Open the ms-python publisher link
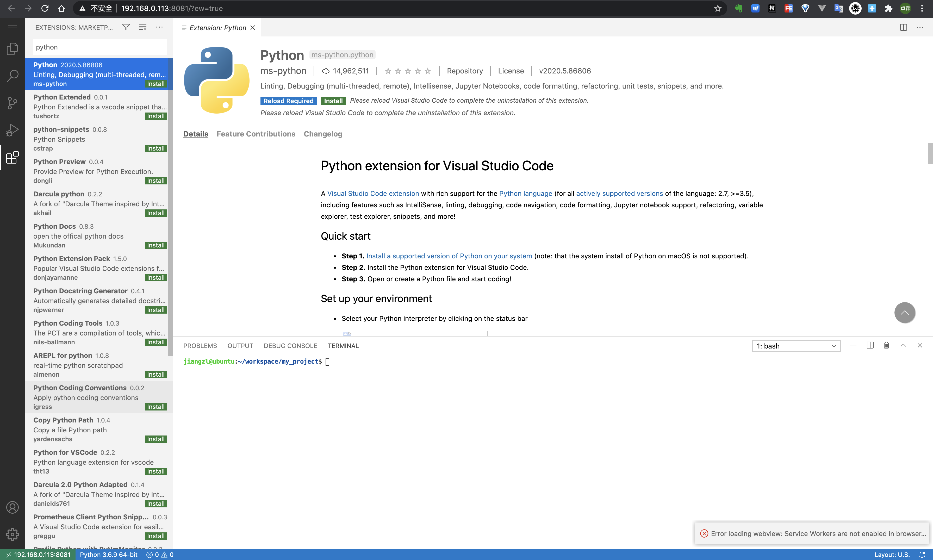 [x=283, y=71]
